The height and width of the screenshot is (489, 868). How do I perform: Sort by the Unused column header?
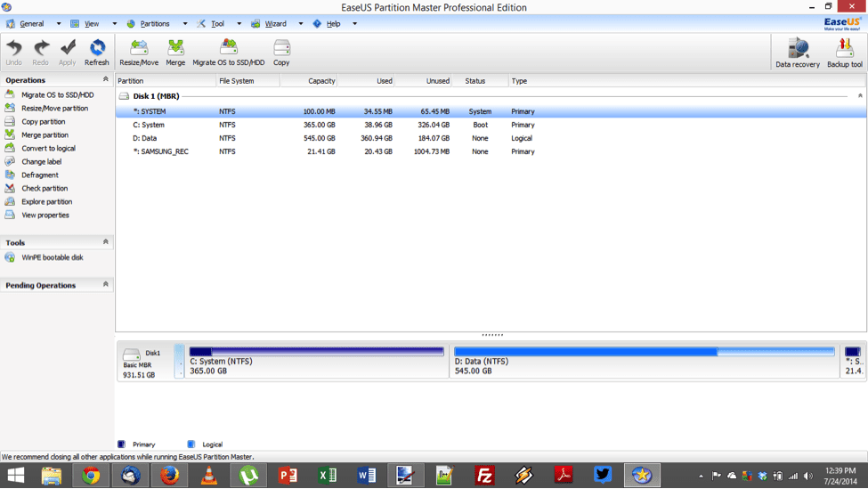[423, 81]
